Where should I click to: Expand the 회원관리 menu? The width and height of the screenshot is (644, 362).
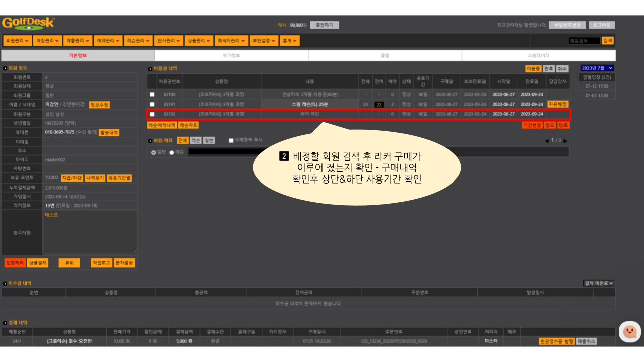click(x=17, y=41)
